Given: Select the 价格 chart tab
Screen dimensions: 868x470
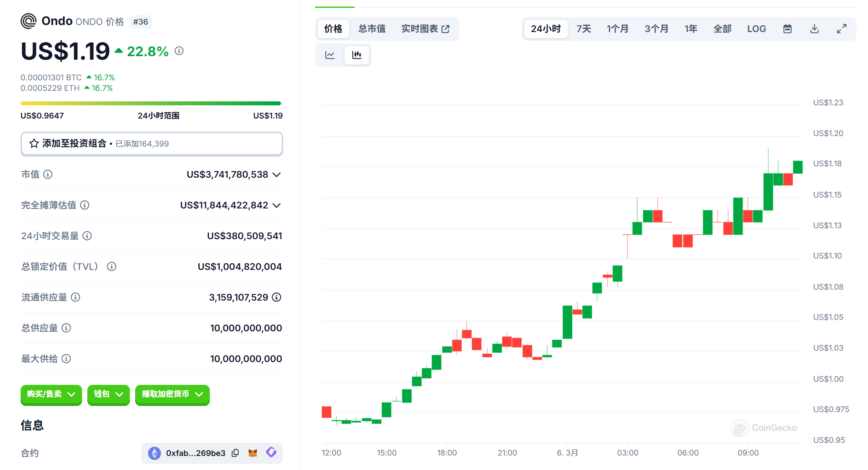Looking at the screenshot, I should [x=333, y=29].
